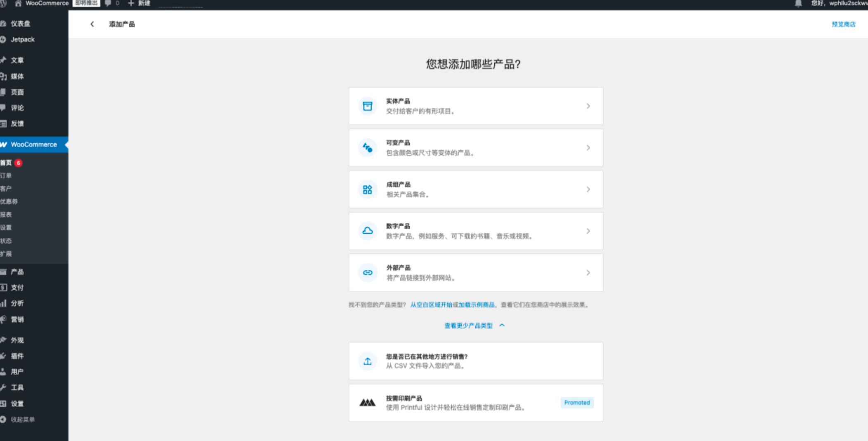This screenshot has height=441, width=868.
Task: Open the 插件 menu in sidebar
Action: (x=17, y=356)
